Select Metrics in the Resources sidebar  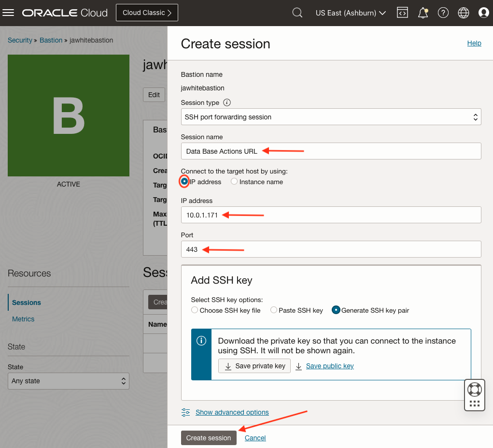(23, 319)
